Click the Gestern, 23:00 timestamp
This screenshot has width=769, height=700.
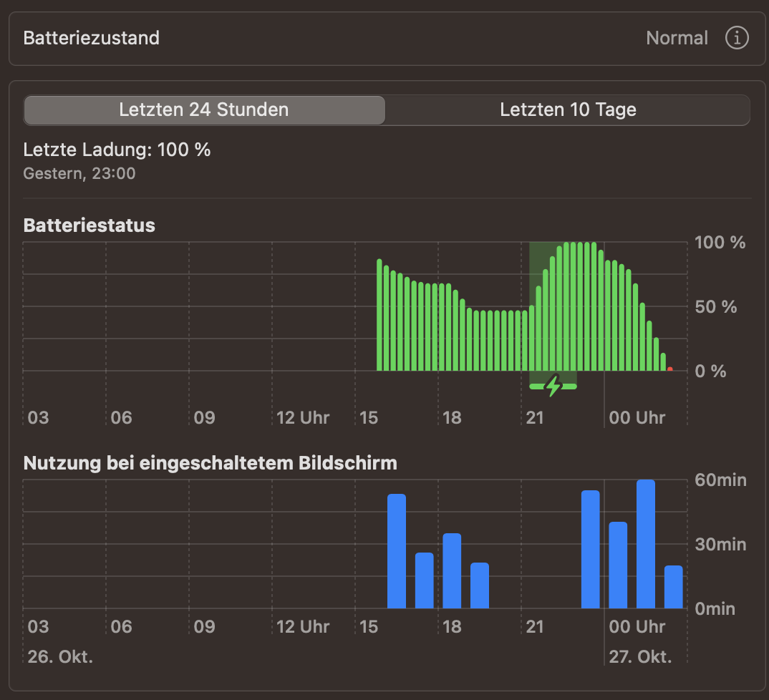click(79, 173)
